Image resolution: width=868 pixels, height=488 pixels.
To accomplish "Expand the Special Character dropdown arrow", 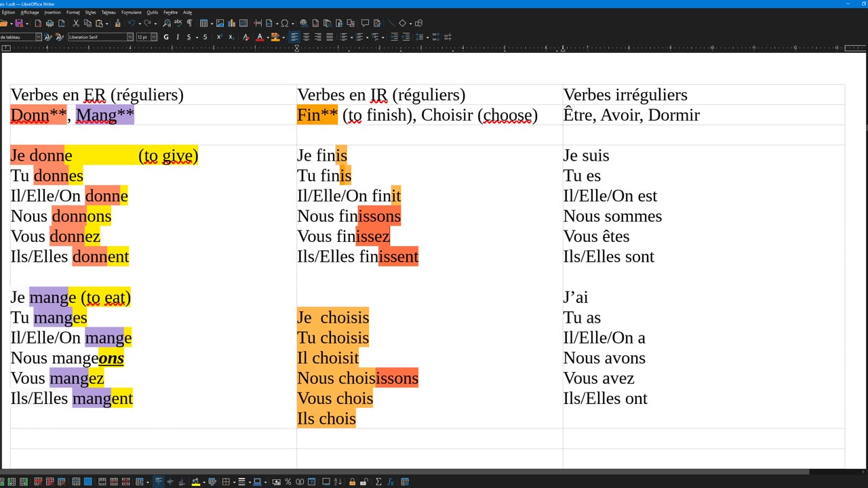I will [292, 23].
